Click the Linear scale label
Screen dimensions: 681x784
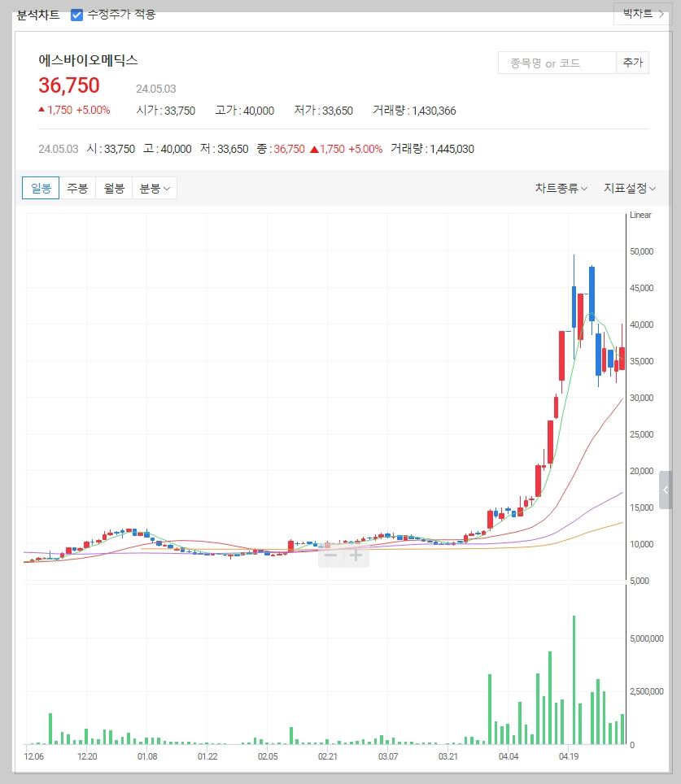coord(640,215)
